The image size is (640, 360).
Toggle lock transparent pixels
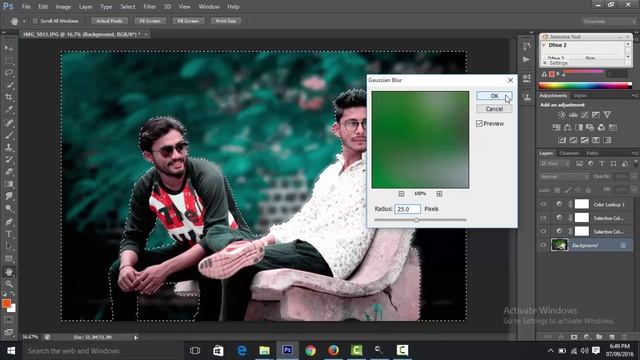pyautogui.click(x=557, y=190)
